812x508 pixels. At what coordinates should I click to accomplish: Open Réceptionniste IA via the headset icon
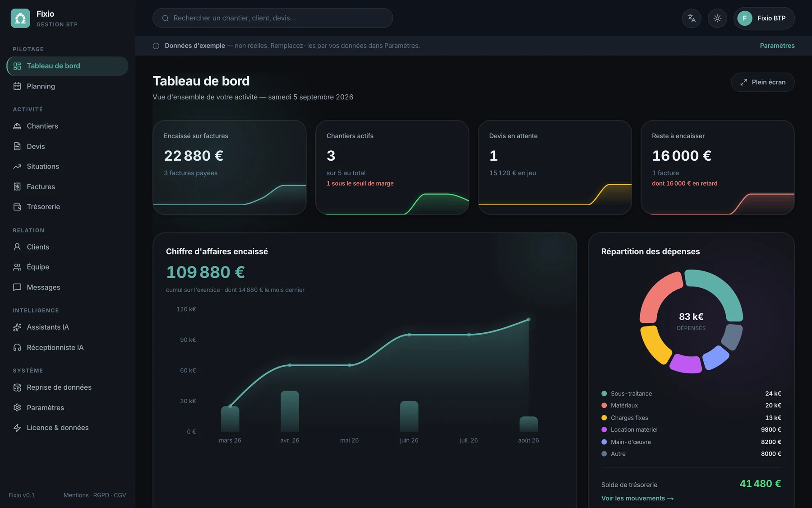(17, 348)
